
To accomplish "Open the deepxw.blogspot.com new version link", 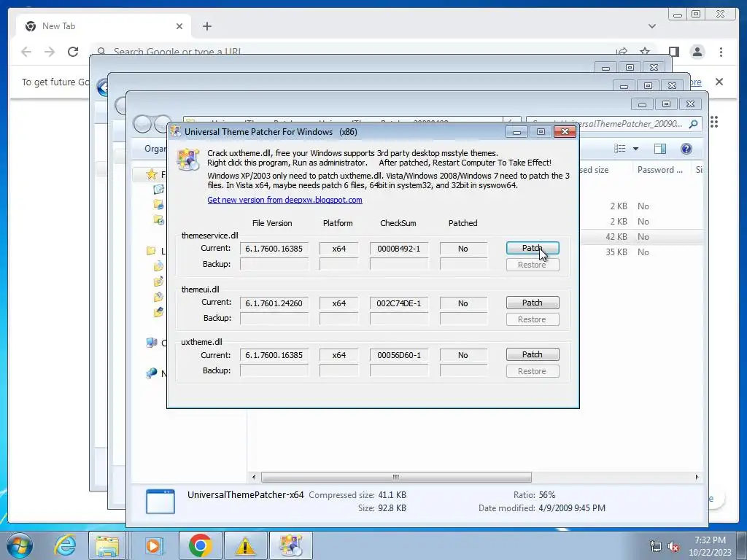I will (285, 200).
